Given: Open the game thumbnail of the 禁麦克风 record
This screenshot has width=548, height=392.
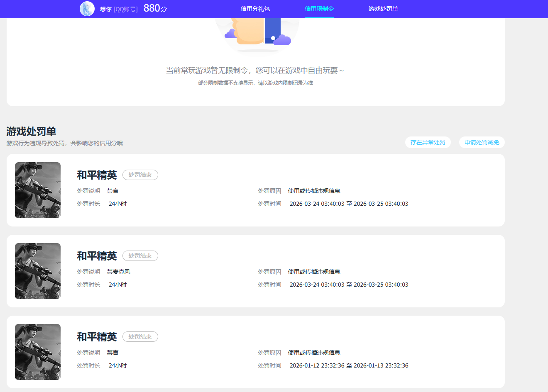Looking at the screenshot, I should point(38,271).
